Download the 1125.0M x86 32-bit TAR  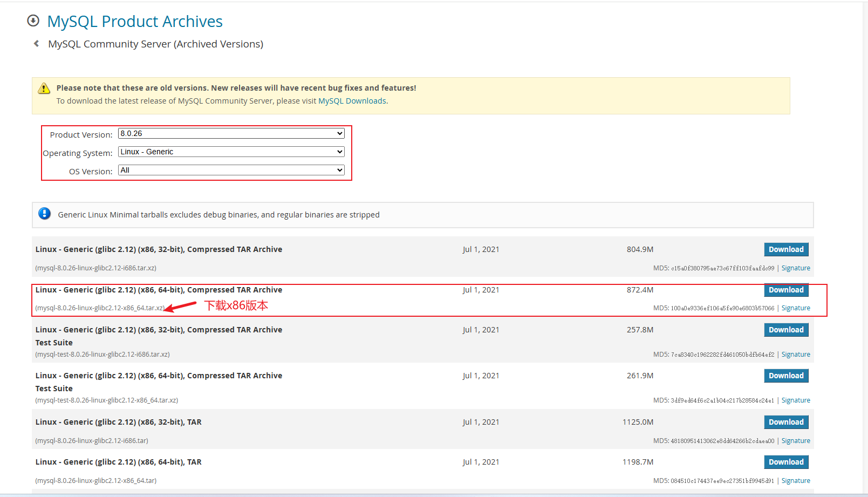(x=785, y=422)
